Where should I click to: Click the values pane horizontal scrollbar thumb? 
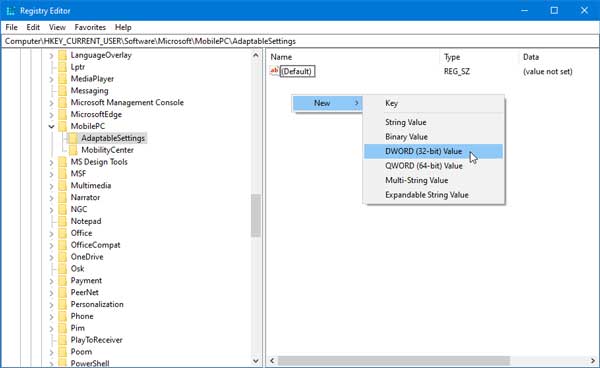[x=394, y=361]
